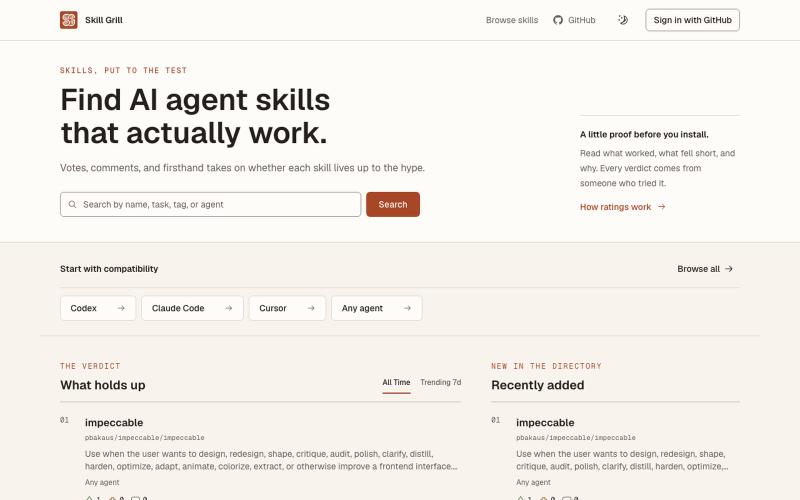The height and width of the screenshot is (500, 800).
Task: Click the GitHub octocat icon
Action: click(x=558, y=20)
